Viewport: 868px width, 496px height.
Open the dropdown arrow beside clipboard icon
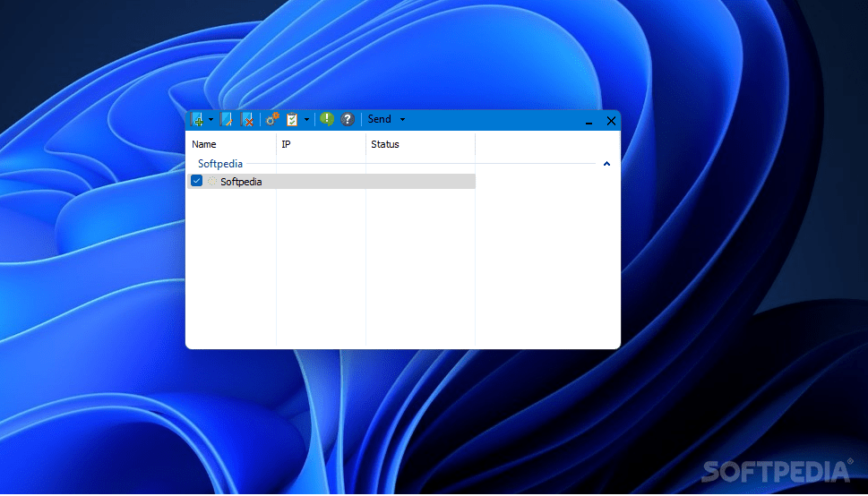[x=306, y=120]
